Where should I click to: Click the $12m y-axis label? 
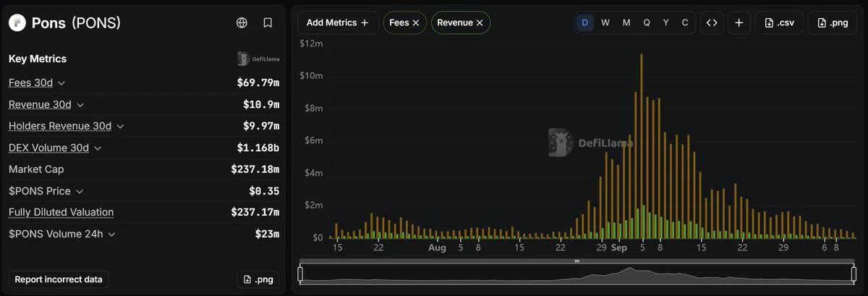click(x=312, y=43)
